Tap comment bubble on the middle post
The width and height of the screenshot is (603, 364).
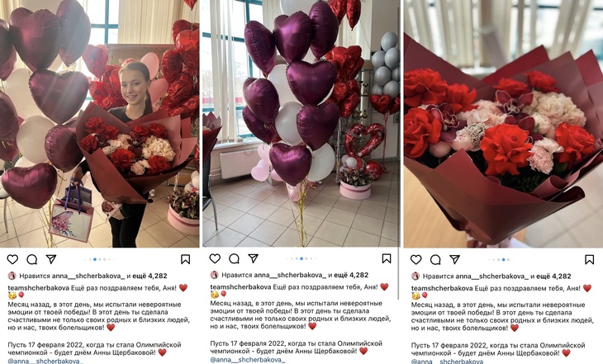[235, 258]
